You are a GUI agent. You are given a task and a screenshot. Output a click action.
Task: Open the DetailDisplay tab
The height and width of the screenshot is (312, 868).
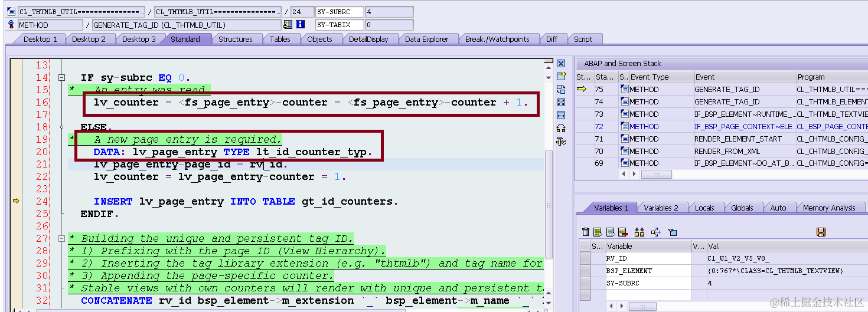click(x=368, y=39)
